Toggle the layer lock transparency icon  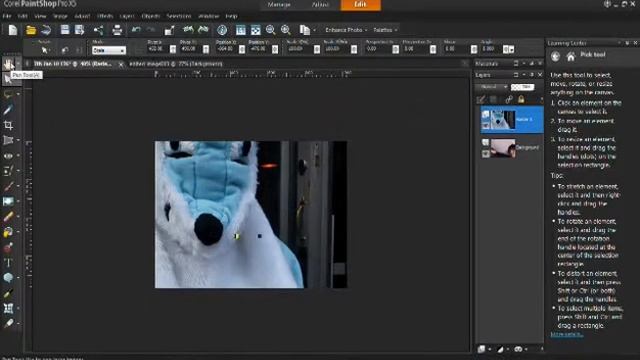pos(521,99)
